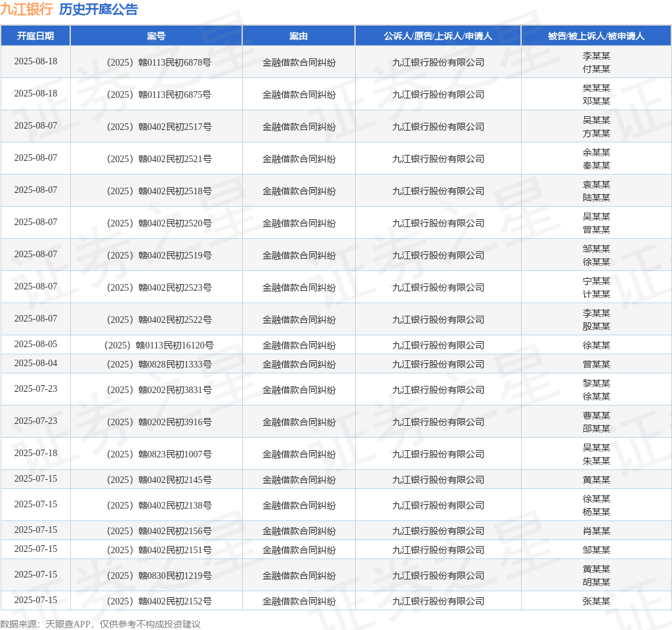Click plaintiff 九江银行股份有限公司 in 1219号 row
This screenshot has width=672, height=630.
[438, 576]
